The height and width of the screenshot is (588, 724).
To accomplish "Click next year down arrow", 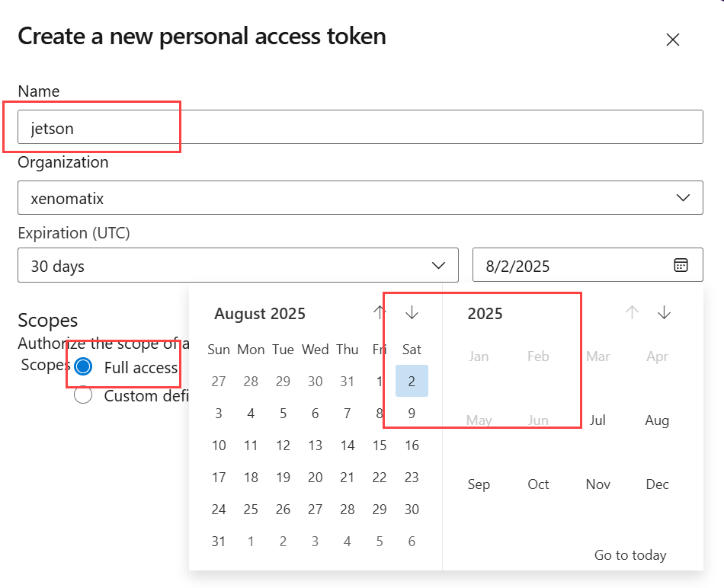I will tap(665, 312).
